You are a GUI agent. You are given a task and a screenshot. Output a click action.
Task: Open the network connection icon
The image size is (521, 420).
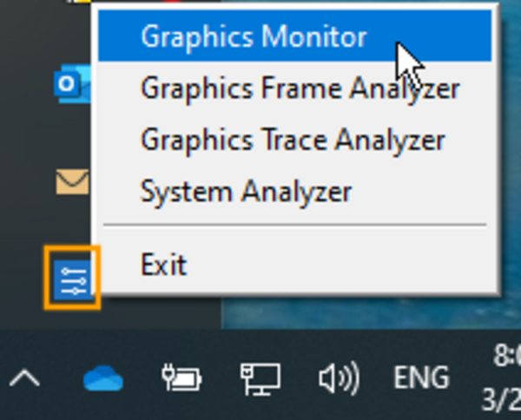click(x=260, y=378)
